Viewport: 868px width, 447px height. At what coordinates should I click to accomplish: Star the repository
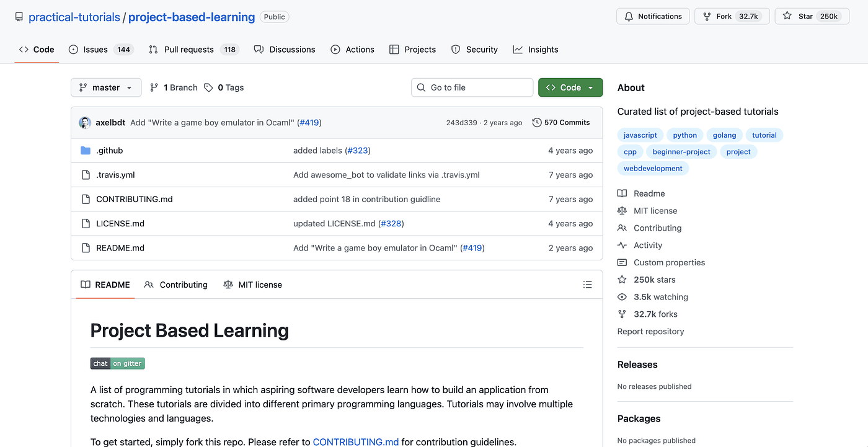point(805,17)
